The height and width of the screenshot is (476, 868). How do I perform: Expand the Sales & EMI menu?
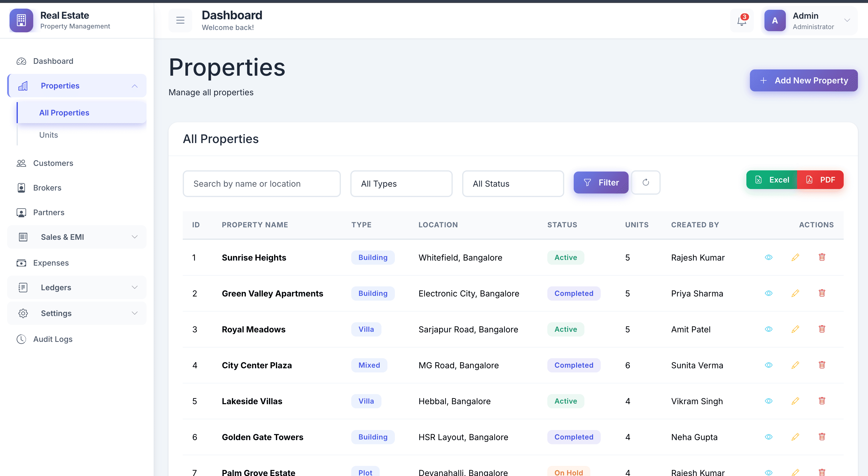click(77, 237)
